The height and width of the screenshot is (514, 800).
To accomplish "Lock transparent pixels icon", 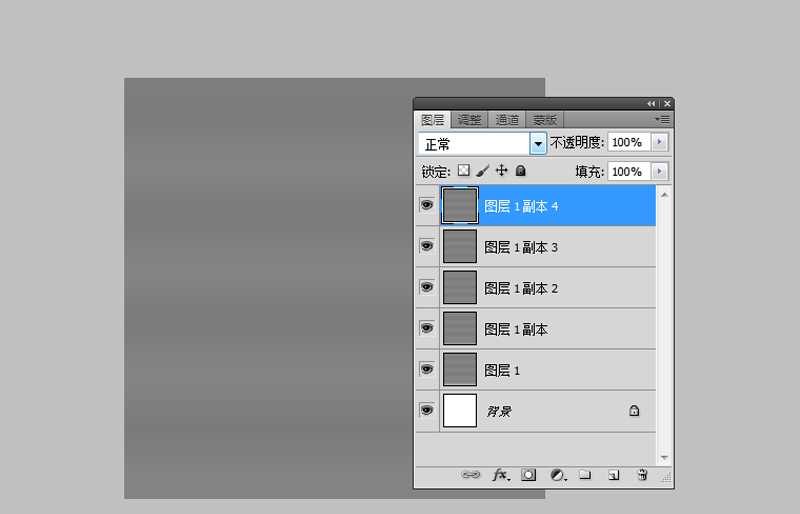I will pos(464,171).
